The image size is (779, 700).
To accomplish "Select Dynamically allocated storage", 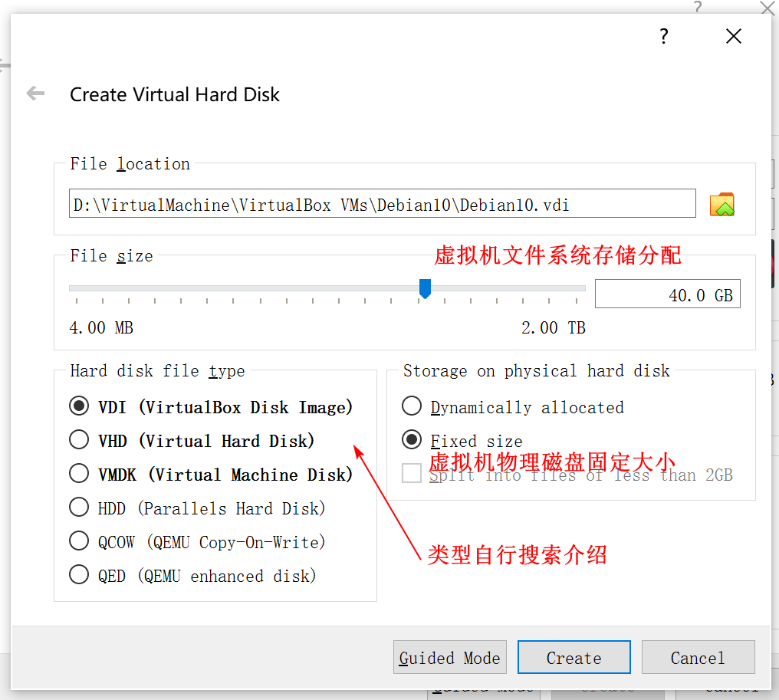I will click(513, 407).
